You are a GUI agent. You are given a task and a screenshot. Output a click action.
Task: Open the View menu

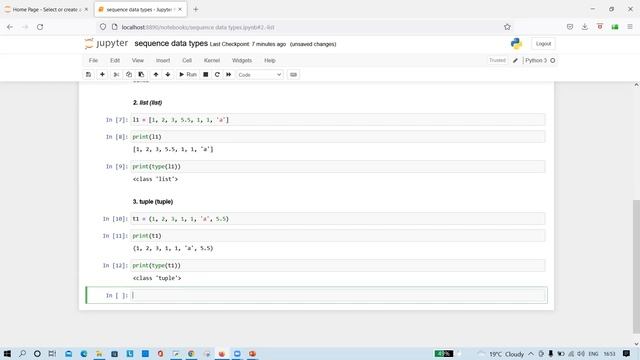[x=138, y=60]
